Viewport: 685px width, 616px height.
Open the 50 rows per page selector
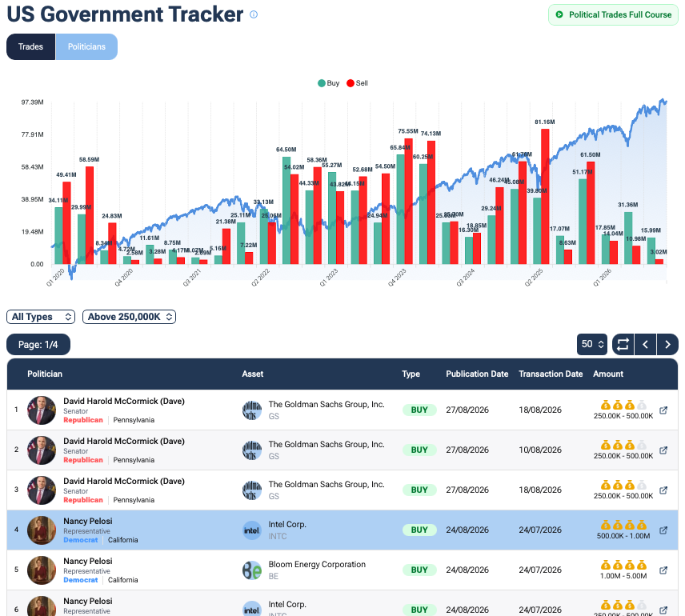tap(592, 344)
